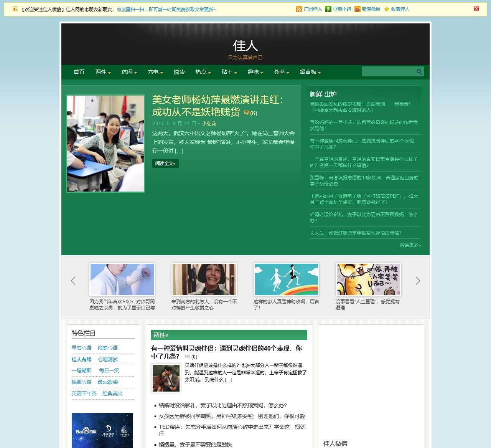491x448 pixels.
Task: Open the 悦读 section in the navigation bar
Action: [179, 72]
